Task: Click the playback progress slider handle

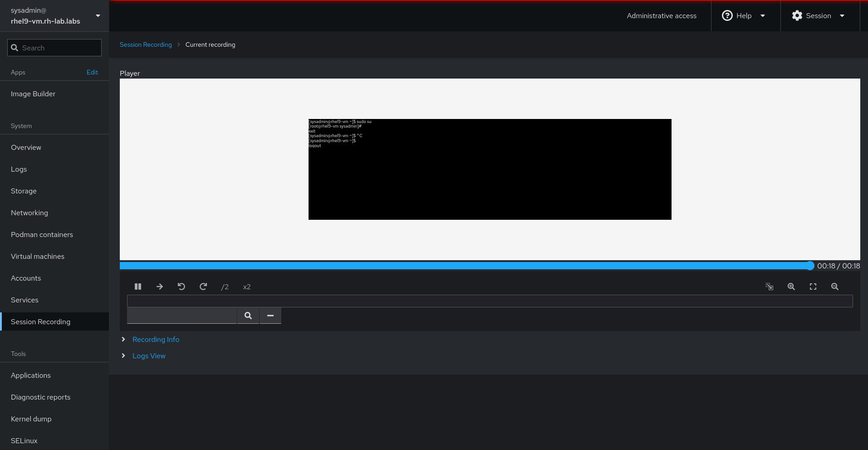Action: pos(810,266)
